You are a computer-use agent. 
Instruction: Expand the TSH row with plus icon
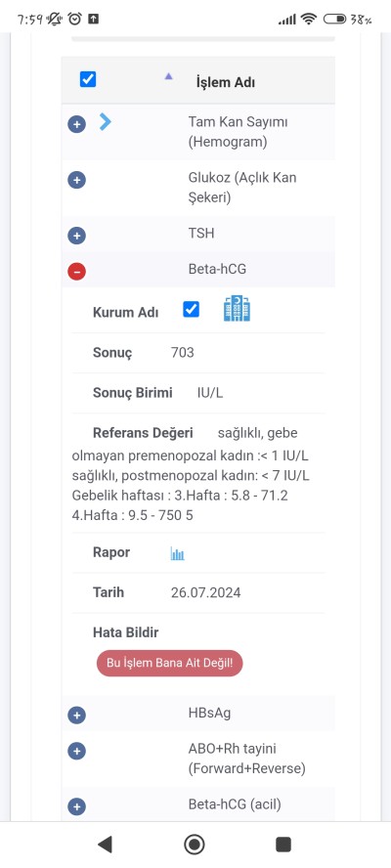pos(77,236)
